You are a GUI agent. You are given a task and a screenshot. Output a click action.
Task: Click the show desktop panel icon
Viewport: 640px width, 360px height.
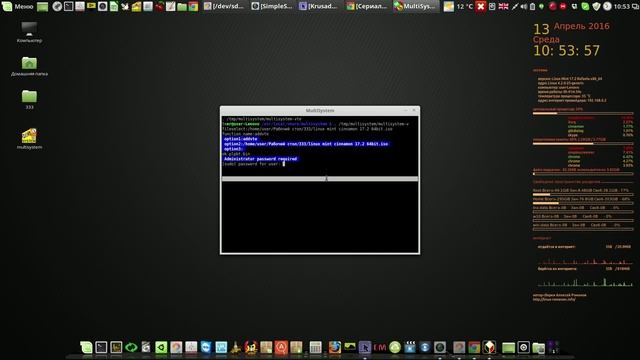42,7
